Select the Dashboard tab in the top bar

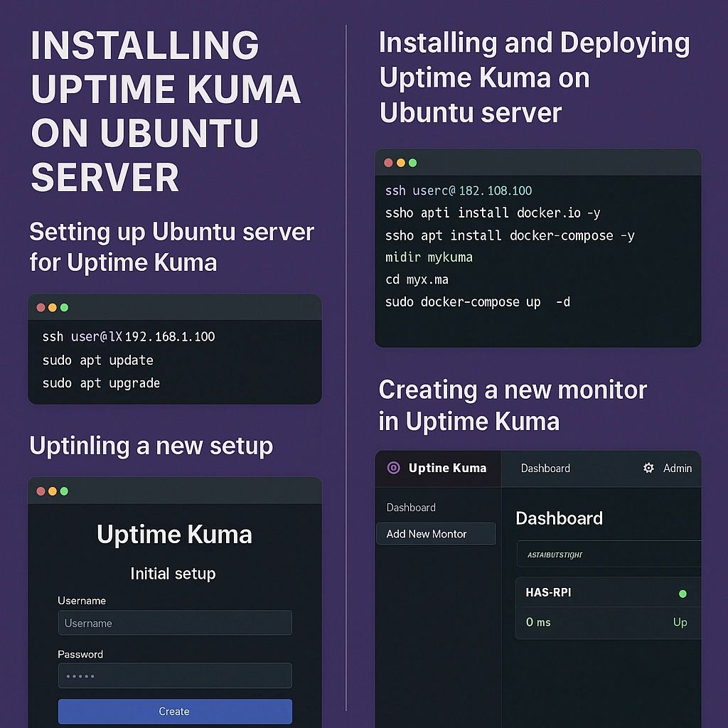point(546,468)
